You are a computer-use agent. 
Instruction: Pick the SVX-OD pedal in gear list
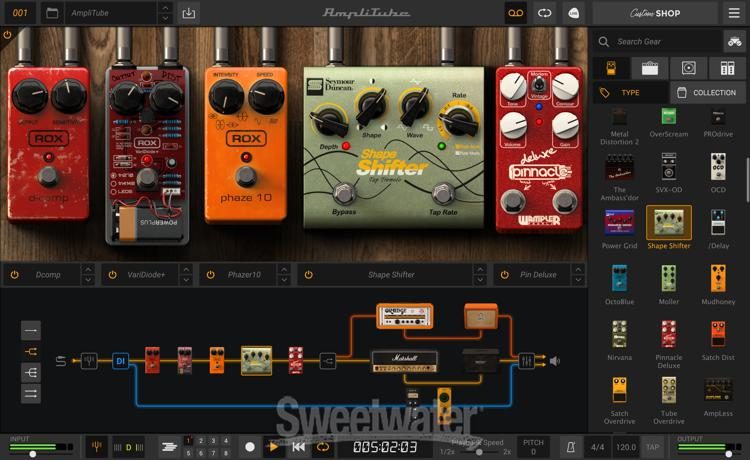coord(669,173)
